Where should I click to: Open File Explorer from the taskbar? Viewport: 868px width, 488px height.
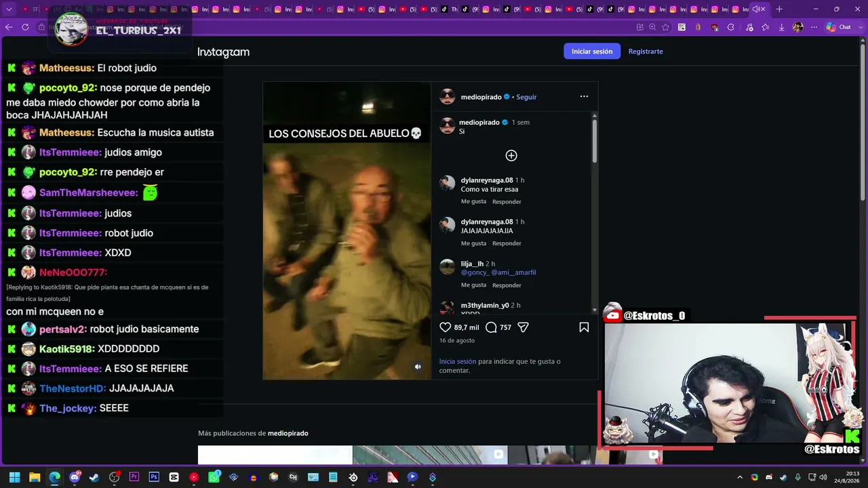[x=35, y=477]
